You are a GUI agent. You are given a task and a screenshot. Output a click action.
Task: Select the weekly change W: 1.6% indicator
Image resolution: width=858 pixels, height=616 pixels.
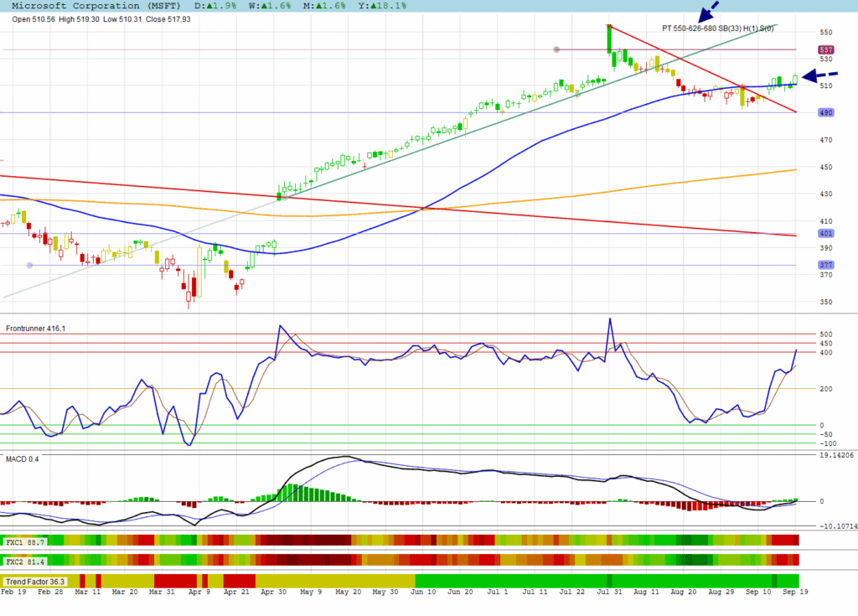click(279, 5)
